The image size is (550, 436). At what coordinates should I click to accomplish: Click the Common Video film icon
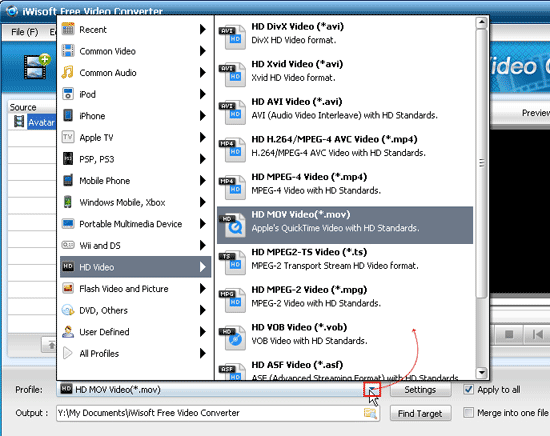[68, 51]
